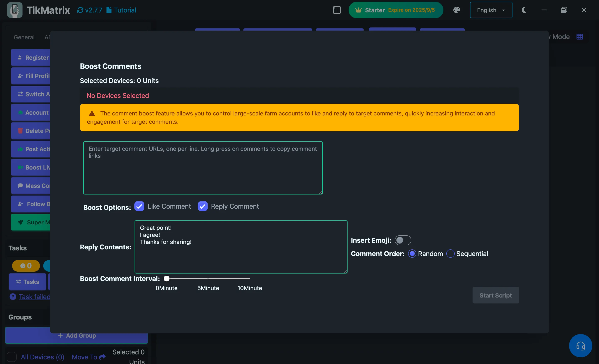Uncheck the Like Comment checkbox
Viewport: 599px width, 364px height.
[x=139, y=206]
